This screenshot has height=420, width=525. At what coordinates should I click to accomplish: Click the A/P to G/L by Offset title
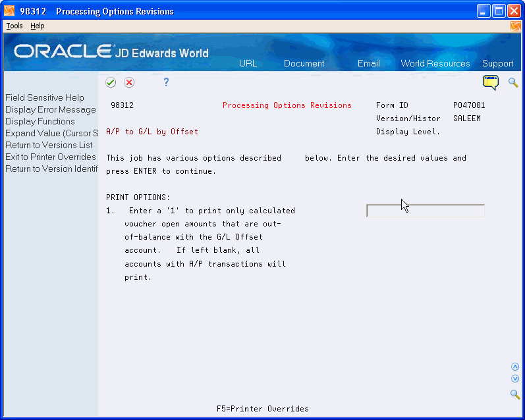coord(152,132)
